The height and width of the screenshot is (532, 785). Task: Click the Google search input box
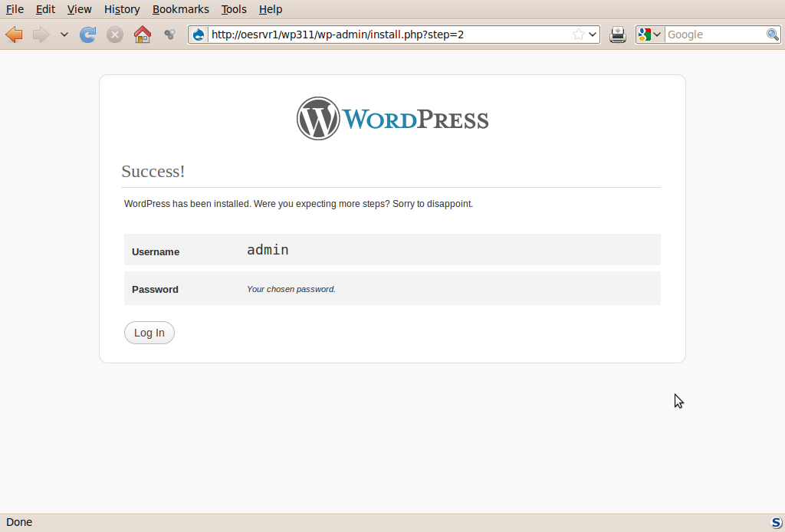[x=715, y=34]
